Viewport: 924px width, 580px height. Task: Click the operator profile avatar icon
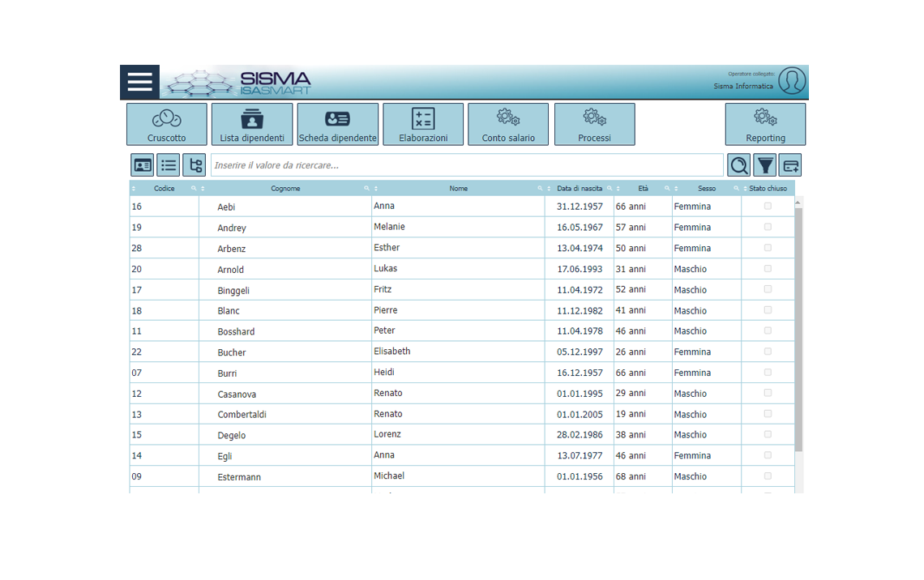pos(792,81)
